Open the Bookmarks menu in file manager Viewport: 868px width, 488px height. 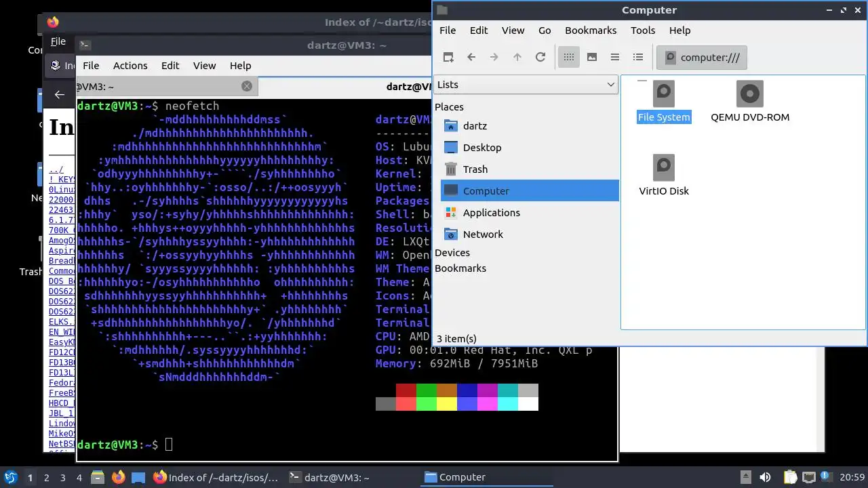(x=591, y=30)
